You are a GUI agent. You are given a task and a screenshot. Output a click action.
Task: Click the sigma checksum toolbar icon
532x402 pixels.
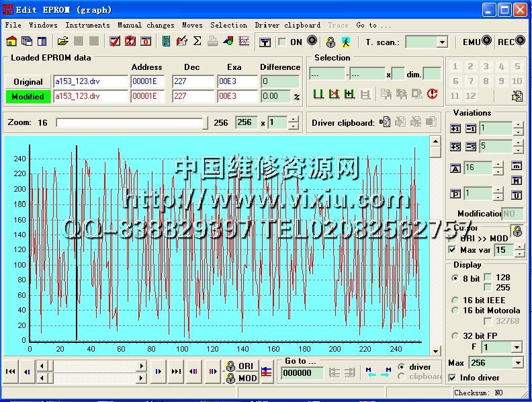pos(197,42)
